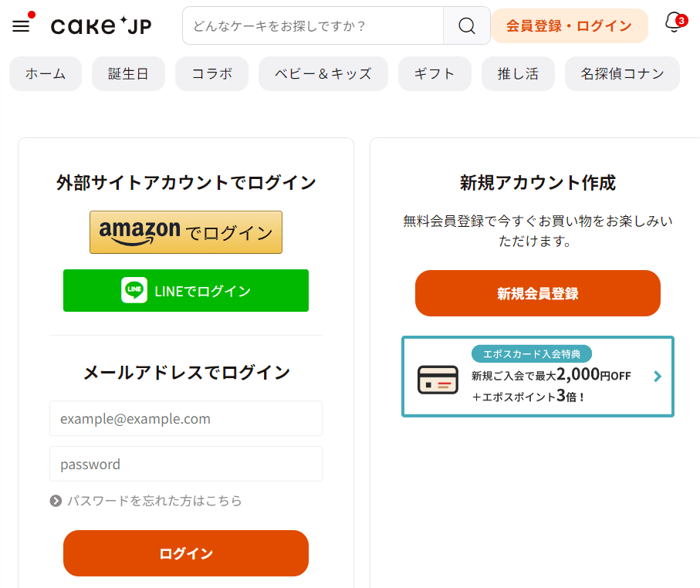Viewport: 700px width, 588px height.
Task: Click the chevron on the Epos card banner
Action: click(x=658, y=377)
